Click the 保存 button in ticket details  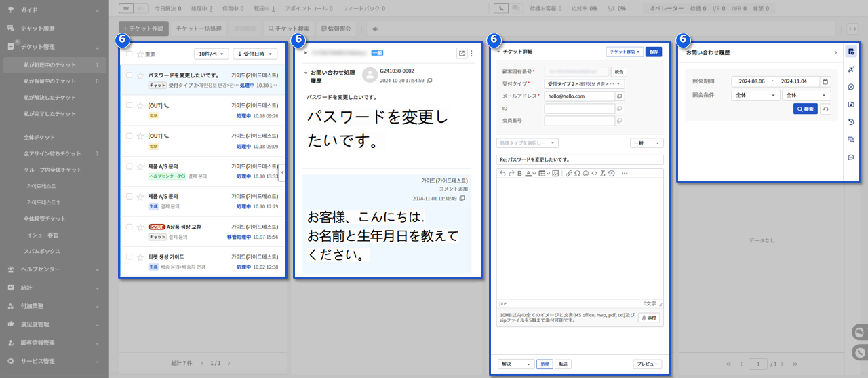653,52
